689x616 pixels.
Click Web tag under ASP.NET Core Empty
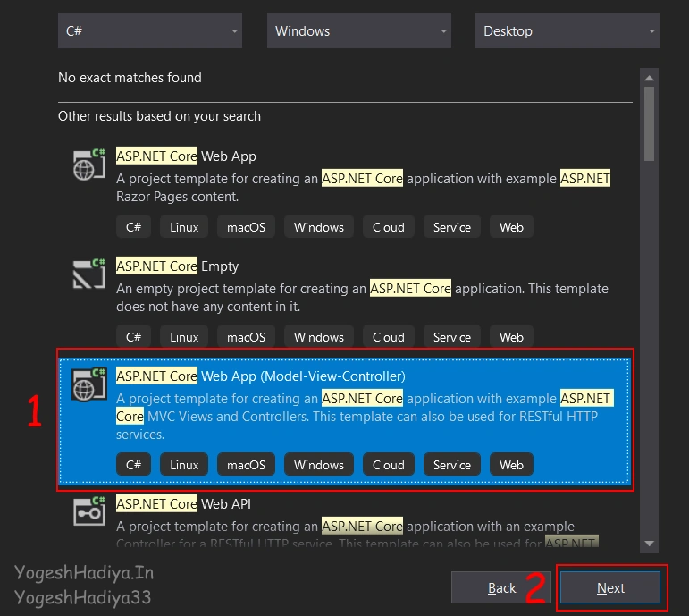coord(511,337)
